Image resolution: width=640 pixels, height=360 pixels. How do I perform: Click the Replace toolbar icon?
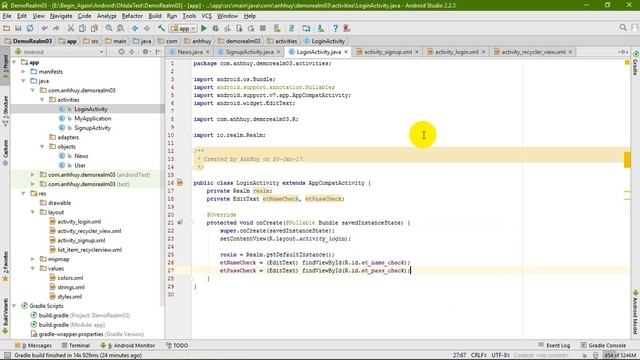pyautogui.click(x=120, y=28)
